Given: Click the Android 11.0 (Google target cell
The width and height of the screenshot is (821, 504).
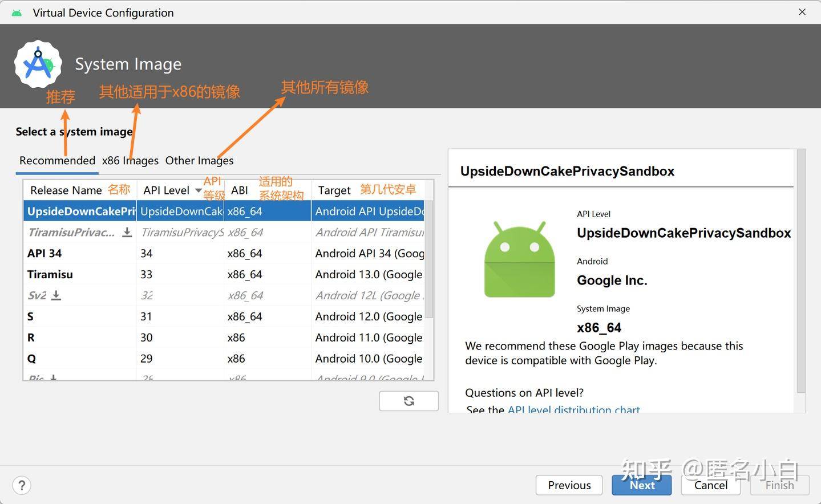Looking at the screenshot, I should pos(369,338).
